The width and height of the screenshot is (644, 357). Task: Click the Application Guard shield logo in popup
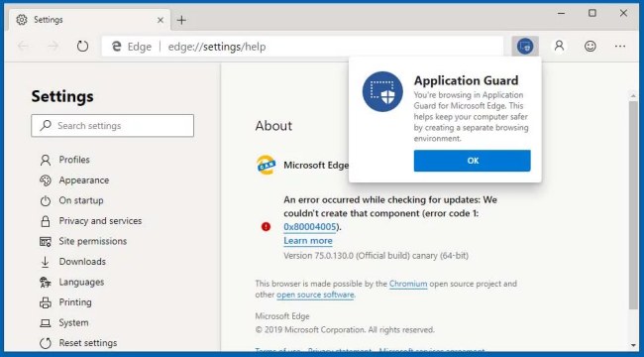382,91
